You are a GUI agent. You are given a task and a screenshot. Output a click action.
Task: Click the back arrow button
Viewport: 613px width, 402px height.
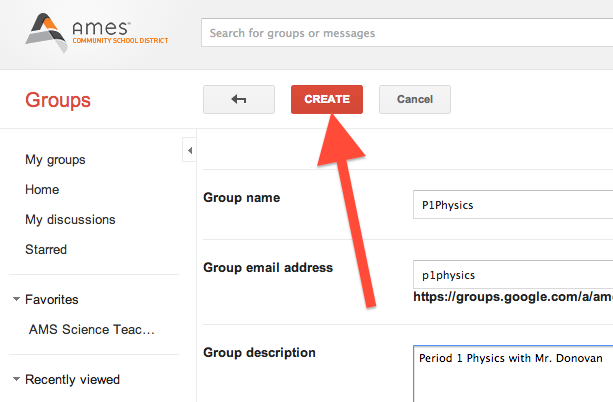click(238, 99)
